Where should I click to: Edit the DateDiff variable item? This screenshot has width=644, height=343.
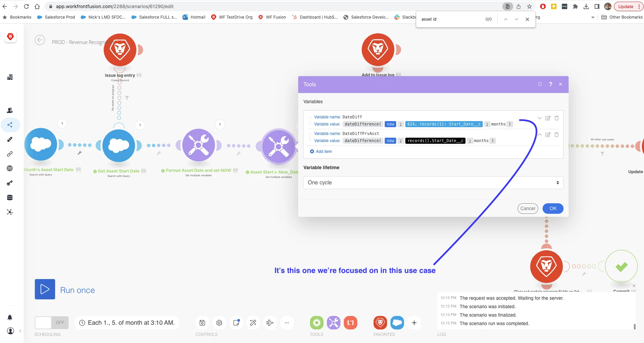tap(548, 118)
